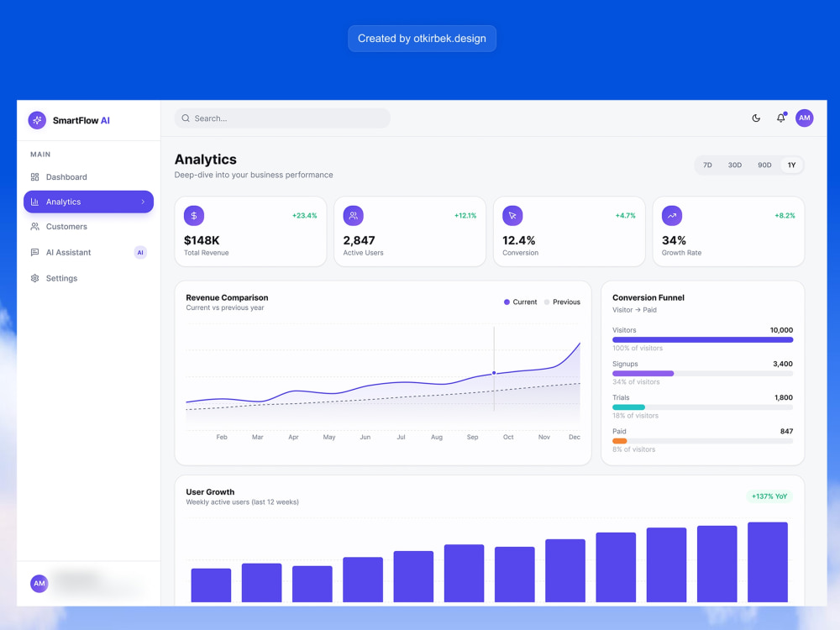840x630 pixels.
Task: Click the Trials funnel progress bar
Action: coord(702,407)
